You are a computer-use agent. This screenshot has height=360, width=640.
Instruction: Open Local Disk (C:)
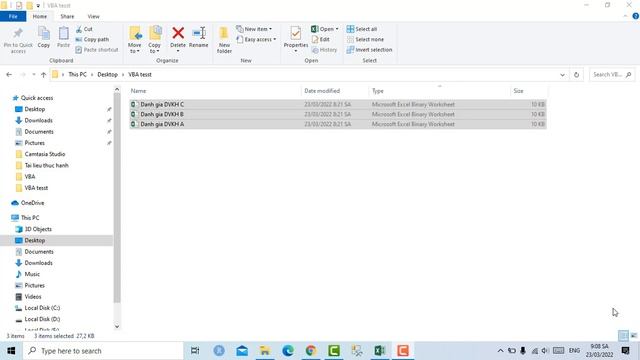click(x=42, y=308)
